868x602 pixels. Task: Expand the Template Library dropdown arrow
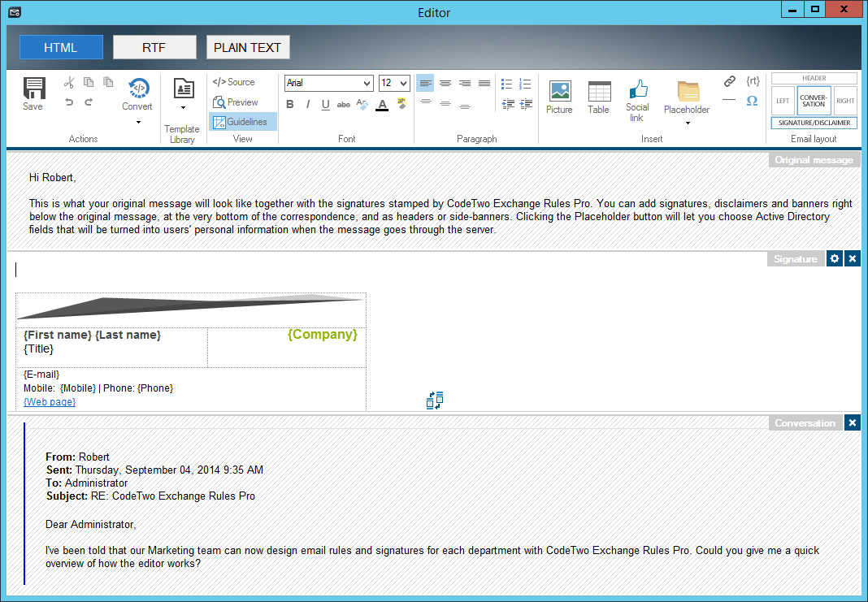click(183, 107)
